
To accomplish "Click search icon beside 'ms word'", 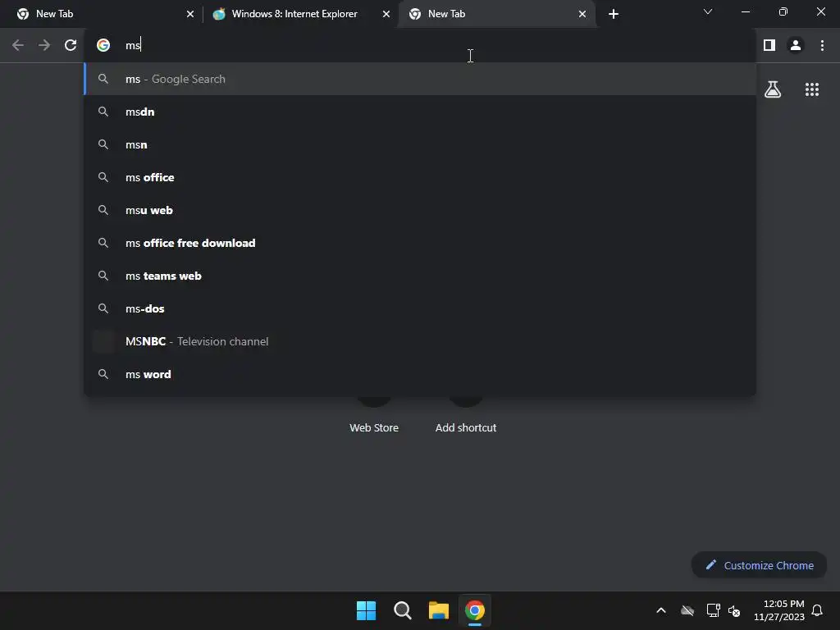I will pos(103,374).
